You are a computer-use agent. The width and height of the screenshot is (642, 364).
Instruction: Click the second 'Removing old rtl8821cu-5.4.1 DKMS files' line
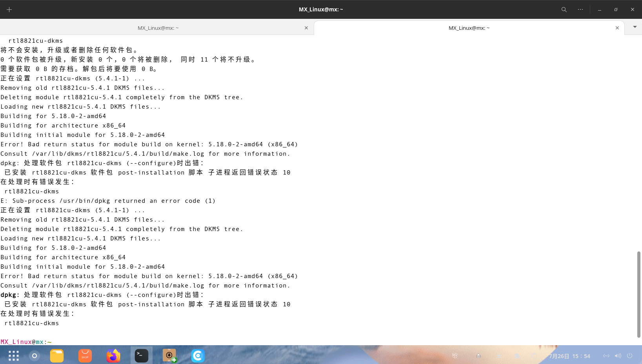83,220
